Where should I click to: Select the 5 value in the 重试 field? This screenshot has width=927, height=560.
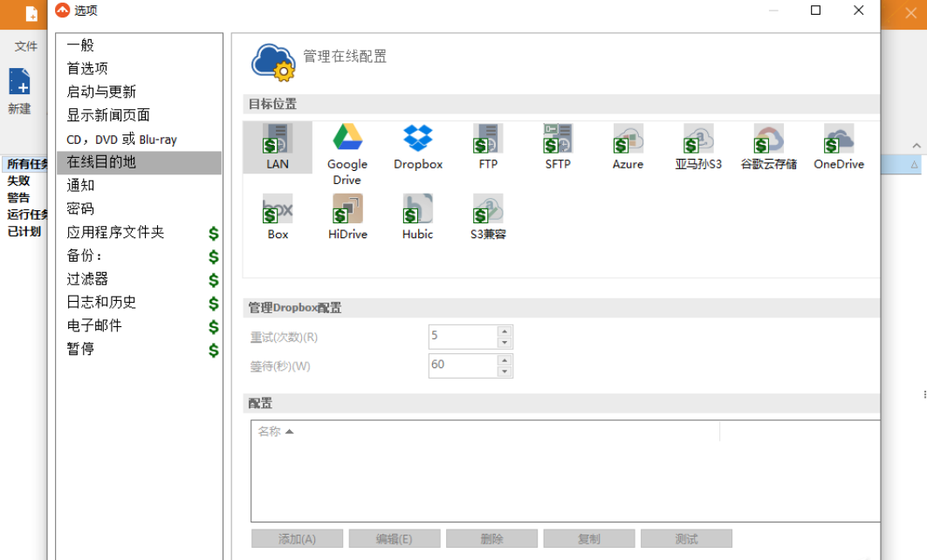tap(457, 336)
